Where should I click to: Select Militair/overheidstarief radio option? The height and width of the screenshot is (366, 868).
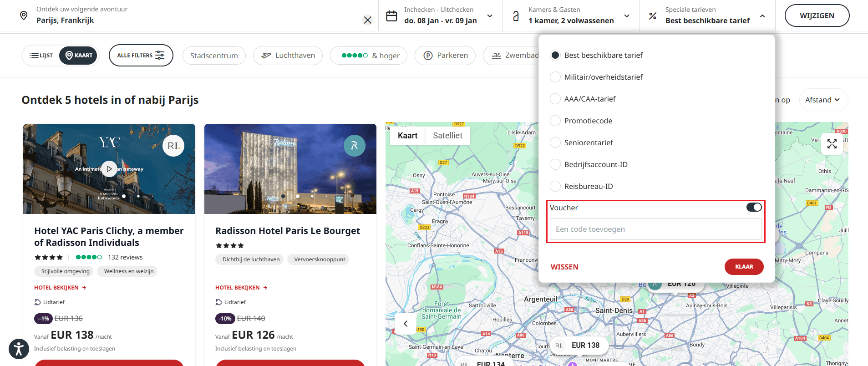(x=555, y=77)
